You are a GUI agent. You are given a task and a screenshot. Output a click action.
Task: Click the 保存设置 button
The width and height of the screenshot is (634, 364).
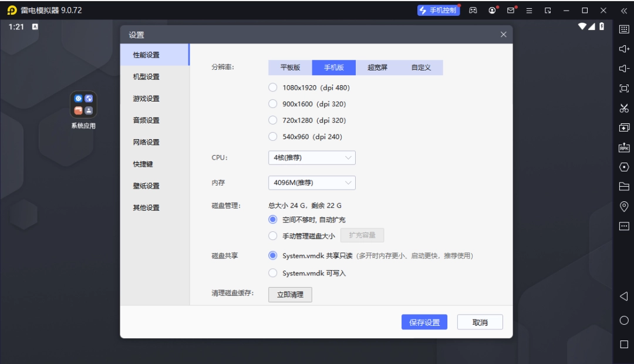coord(424,322)
